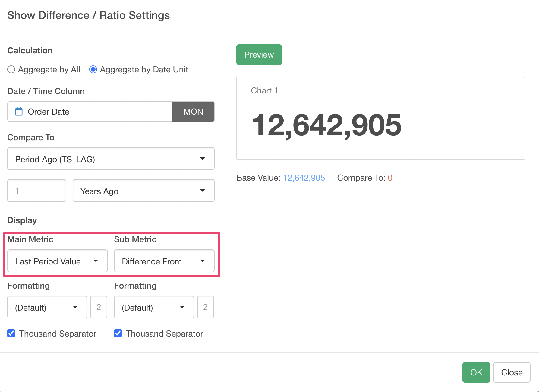The width and height of the screenshot is (539, 392).
Task: Toggle the Sub Metric Thousand Separator checkbox
Action: click(x=118, y=333)
